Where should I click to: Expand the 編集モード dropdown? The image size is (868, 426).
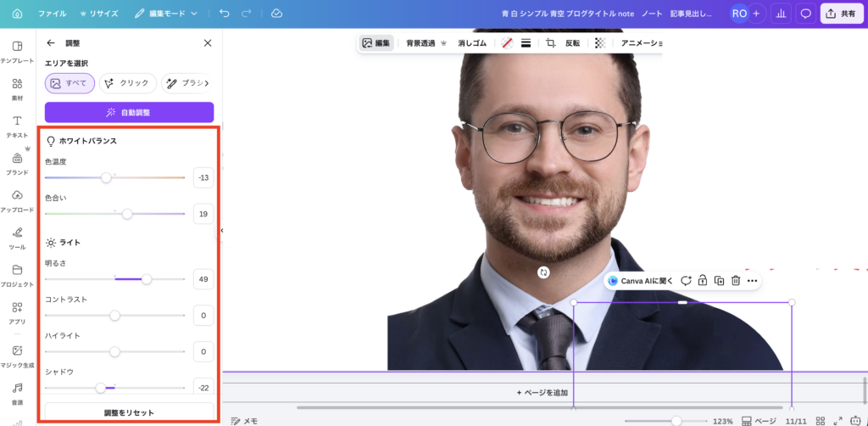click(166, 14)
